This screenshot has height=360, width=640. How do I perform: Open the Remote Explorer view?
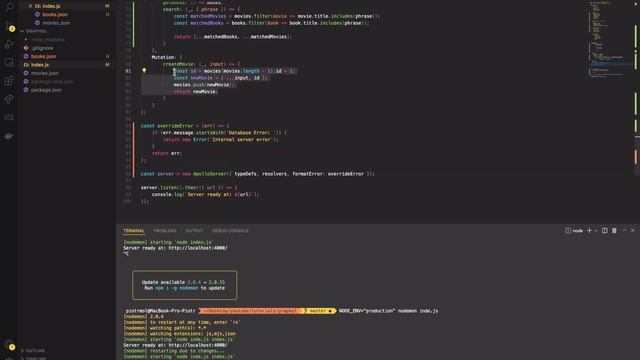tap(9, 62)
